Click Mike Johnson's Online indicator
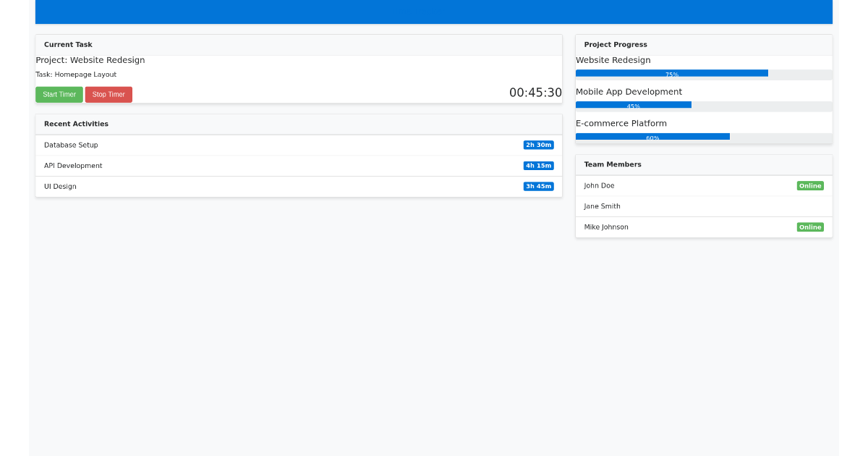The width and height of the screenshot is (868, 456). (x=810, y=227)
